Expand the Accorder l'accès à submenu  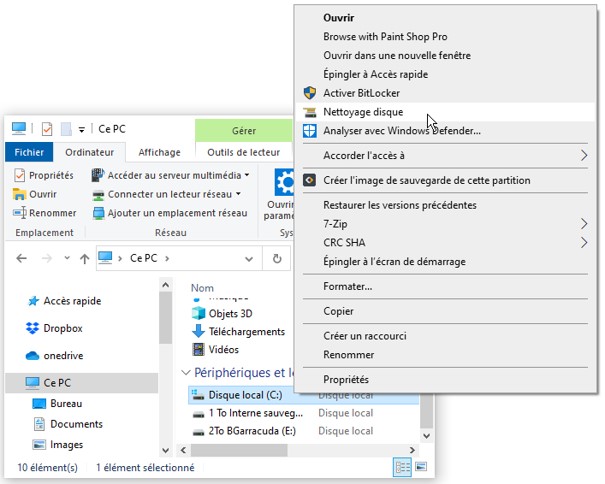[584, 155]
